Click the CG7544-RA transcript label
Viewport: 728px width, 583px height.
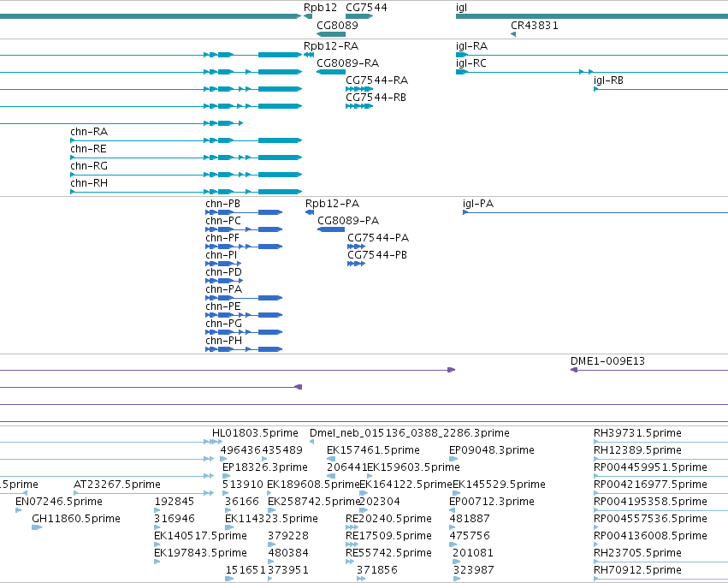(377, 80)
